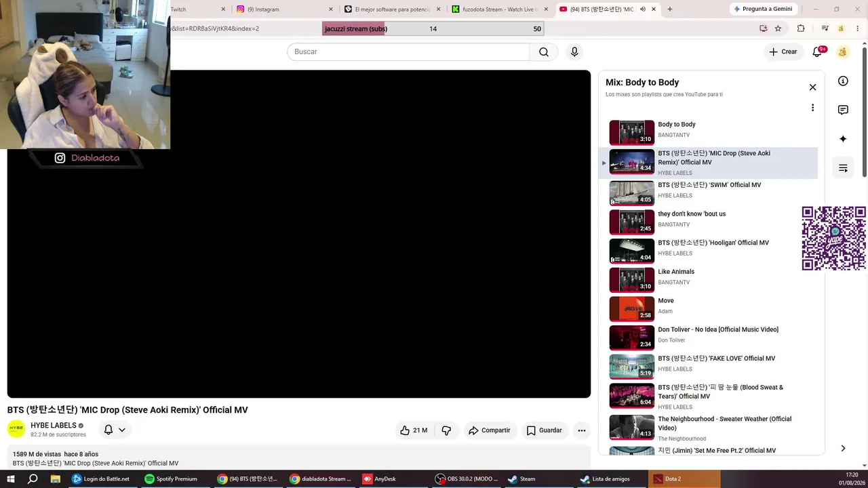Open the Chrome extensions puzzle icon

(801, 28)
